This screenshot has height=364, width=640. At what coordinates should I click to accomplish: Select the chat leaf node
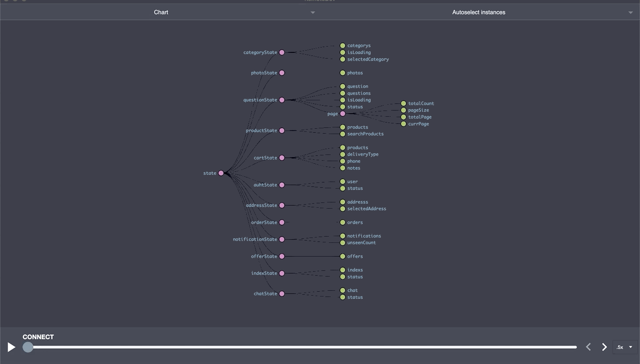(x=343, y=290)
